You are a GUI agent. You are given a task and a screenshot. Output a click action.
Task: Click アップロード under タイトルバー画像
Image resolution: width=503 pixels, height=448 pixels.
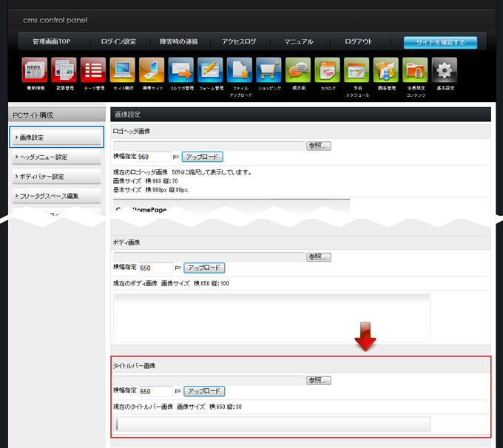[x=203, y=391]
